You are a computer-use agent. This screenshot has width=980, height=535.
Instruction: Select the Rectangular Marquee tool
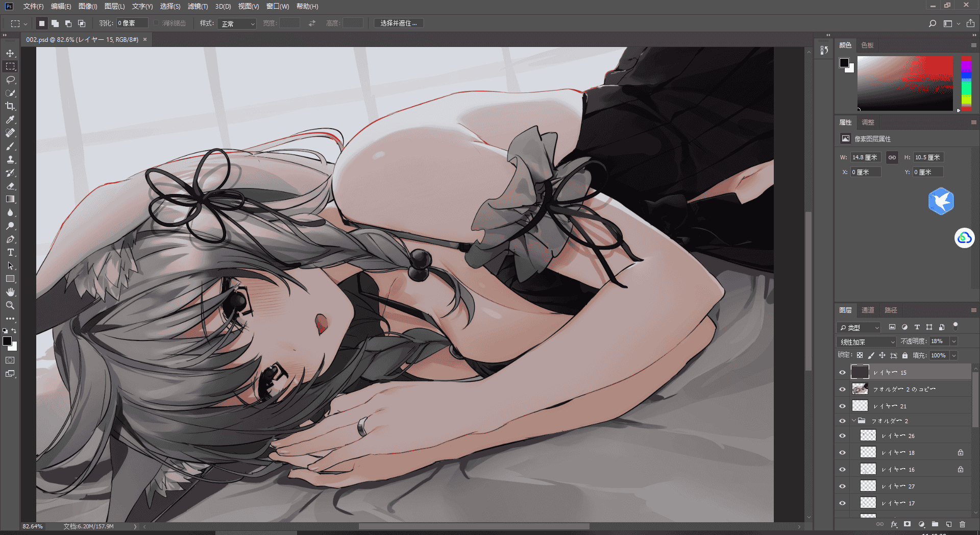click(x=10, y=66)
